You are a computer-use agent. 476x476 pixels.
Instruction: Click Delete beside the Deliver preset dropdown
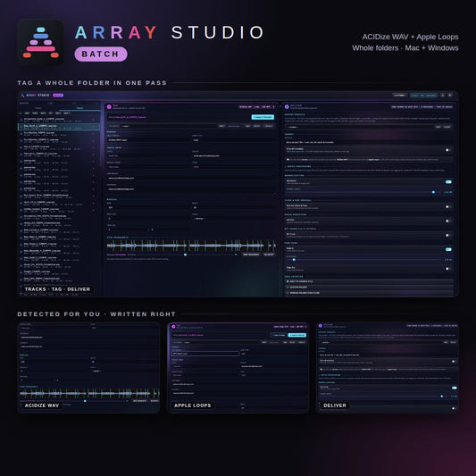click(x=447, y=127)
